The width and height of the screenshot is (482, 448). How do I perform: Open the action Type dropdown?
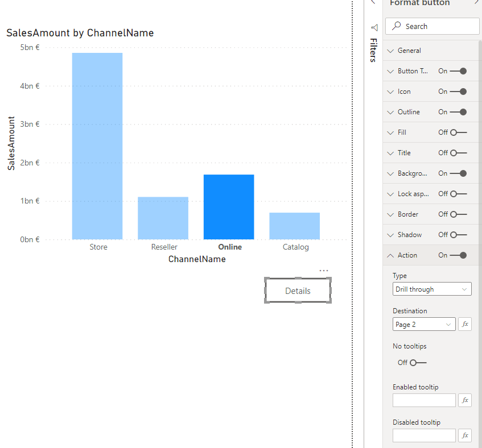pyautogui.click(x=432, y=289)
